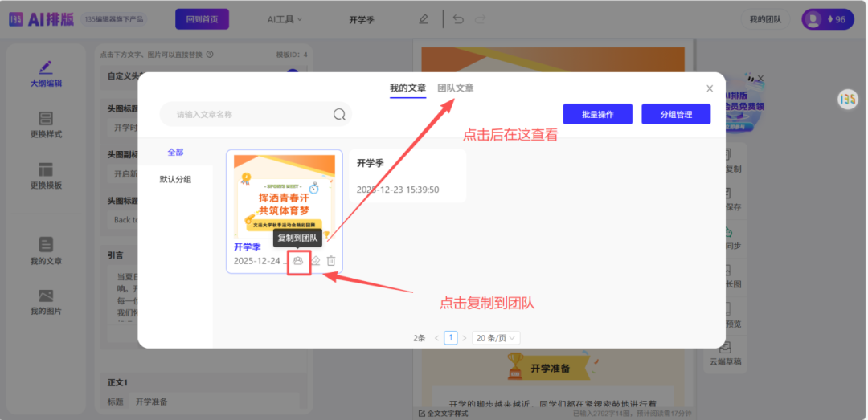Open 更换模板 in the left sidebar
The width and height of the screenshot is (868, 420).
click(46, 177)
